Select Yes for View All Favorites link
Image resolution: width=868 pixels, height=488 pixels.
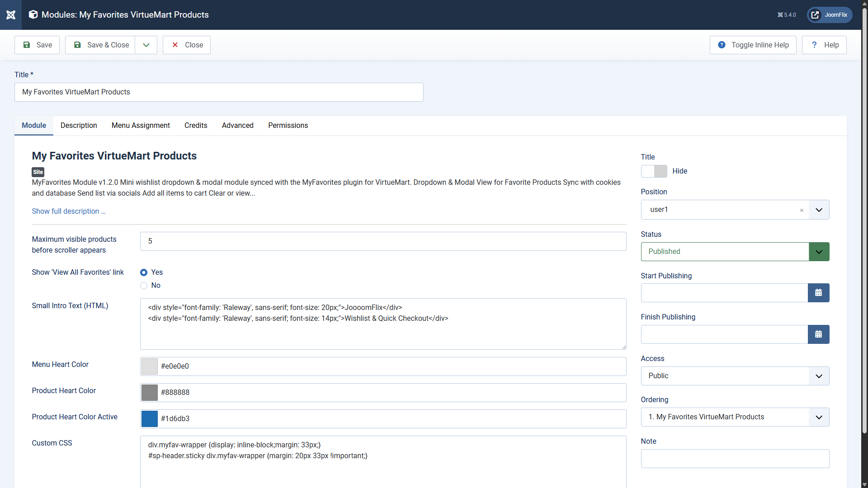tap(144, 272)
